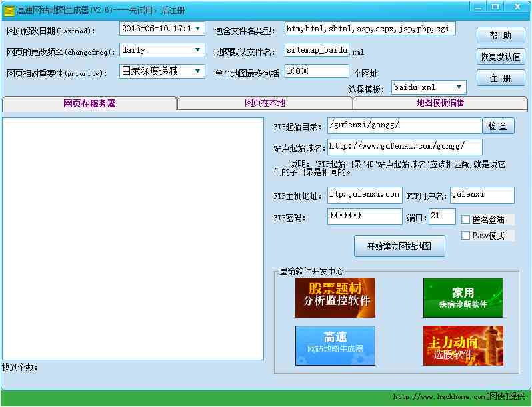Open the 地图模板编辑 tab
Viewport: 532px width, 407px height.
440,103
